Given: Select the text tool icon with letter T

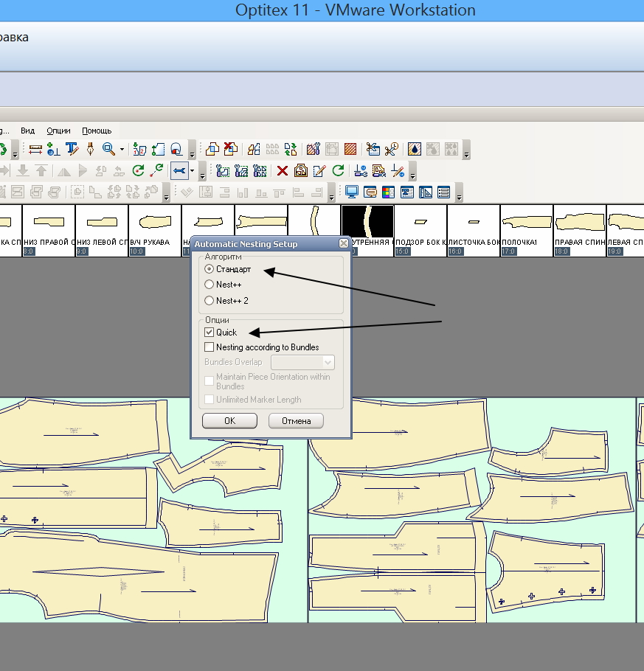Looking at the screenshot, I should [72, 149].
